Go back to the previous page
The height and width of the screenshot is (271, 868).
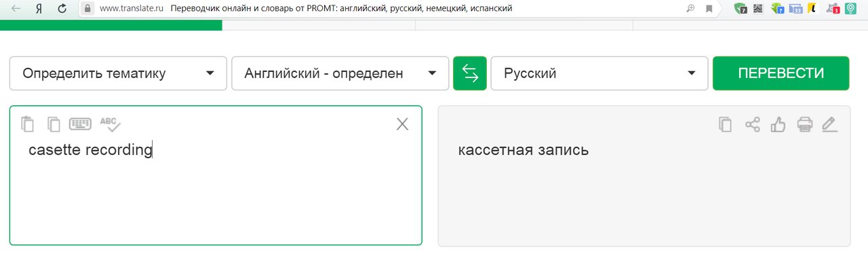(x=16, y=9)
